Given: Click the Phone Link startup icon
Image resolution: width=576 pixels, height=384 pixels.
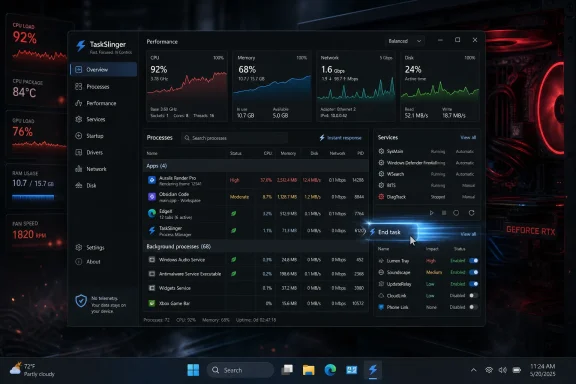Looking at the screenshot, I should click(x=381, y=307).
